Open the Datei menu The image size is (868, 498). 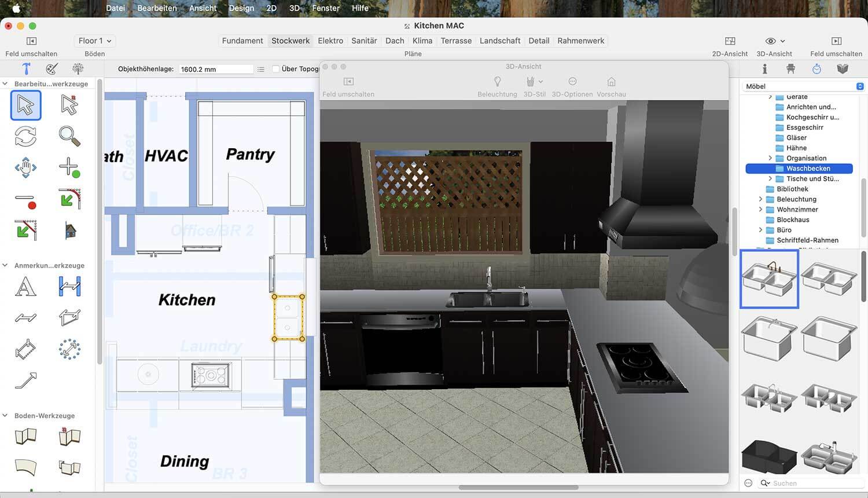pos(115,8)
